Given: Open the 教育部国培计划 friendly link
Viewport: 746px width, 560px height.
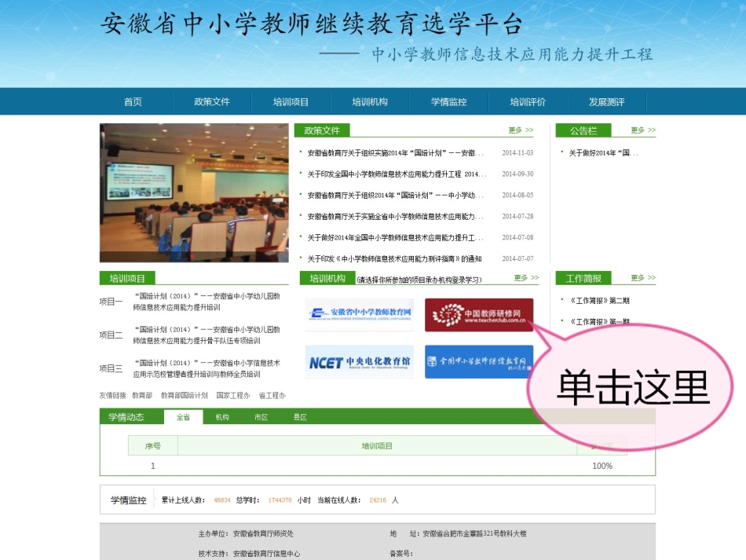Looking at the screenshot, I should 184,395.
